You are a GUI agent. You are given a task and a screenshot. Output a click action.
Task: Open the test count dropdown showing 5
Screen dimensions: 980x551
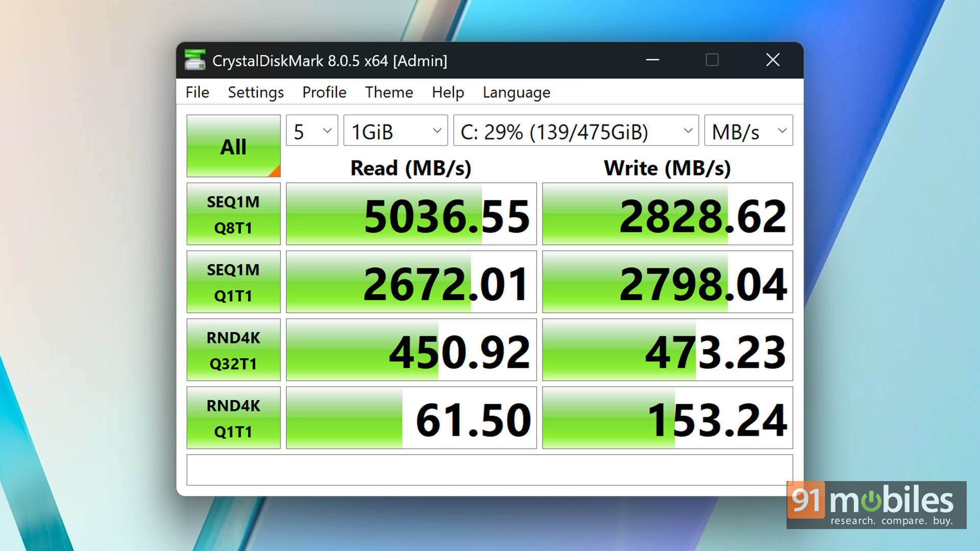[x=312, y=131]
